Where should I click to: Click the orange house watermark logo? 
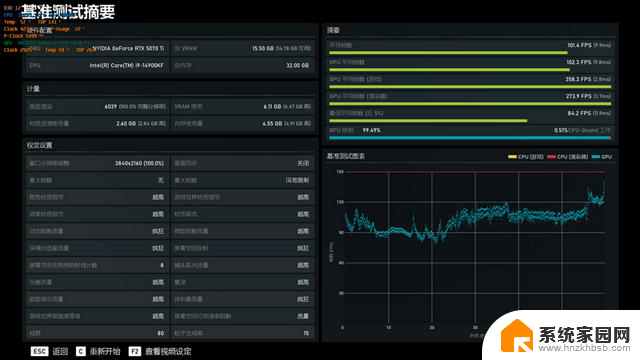(x=517, y=336)
